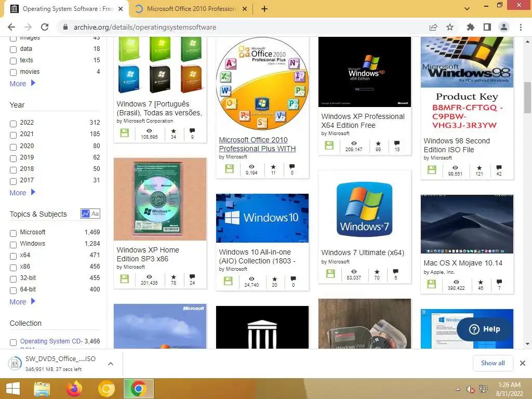The height and width of the screenshot is (399, 532).
Task: Open Microsoft Office 2010 Professional Plus link
Action: pyautogui.click(x=257, y=144)
